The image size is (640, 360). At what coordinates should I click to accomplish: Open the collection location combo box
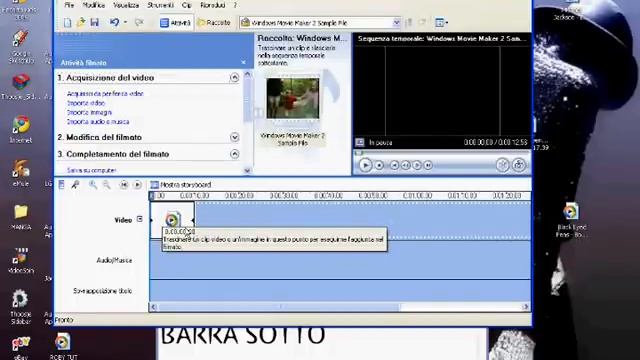320,23
